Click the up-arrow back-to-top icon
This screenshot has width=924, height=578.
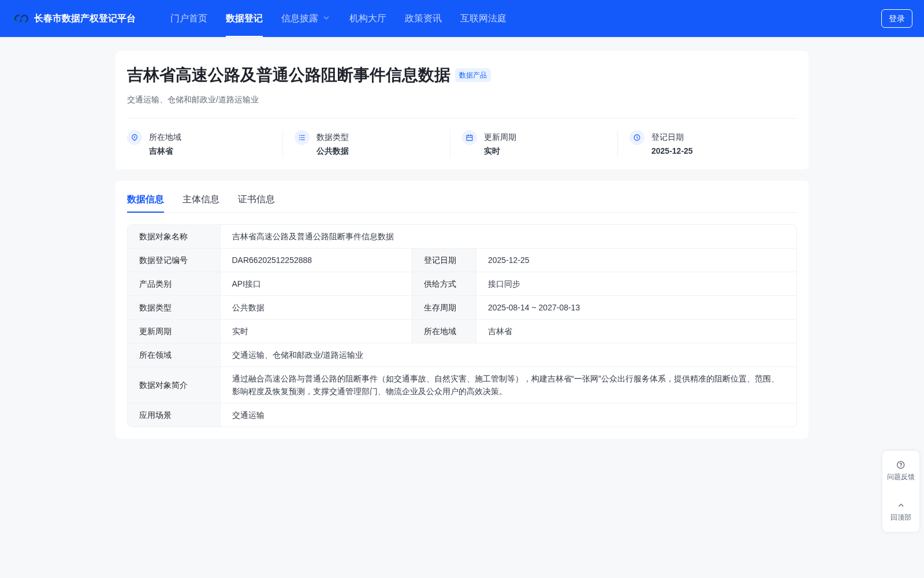(x=901, y=505)
